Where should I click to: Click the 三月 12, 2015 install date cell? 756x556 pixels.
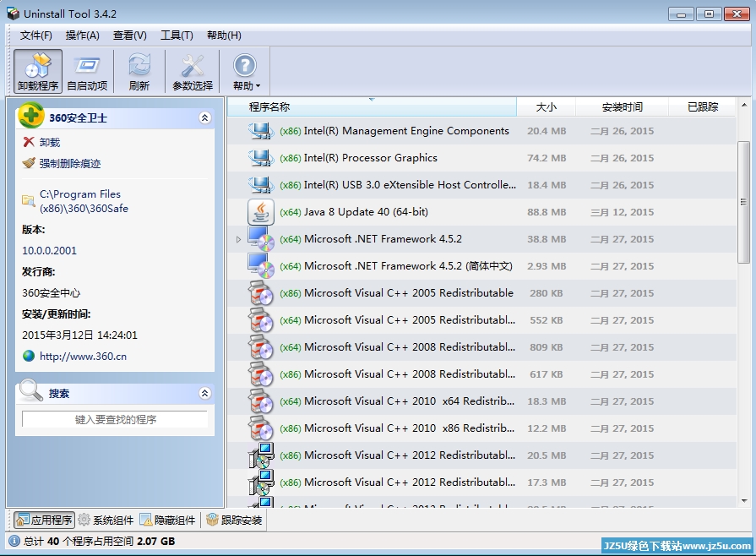(622, 212)
